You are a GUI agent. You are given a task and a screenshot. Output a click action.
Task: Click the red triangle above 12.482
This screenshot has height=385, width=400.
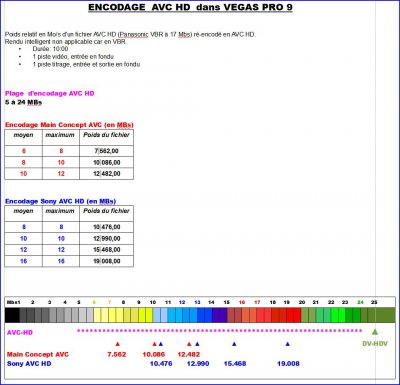pos(189,344)
